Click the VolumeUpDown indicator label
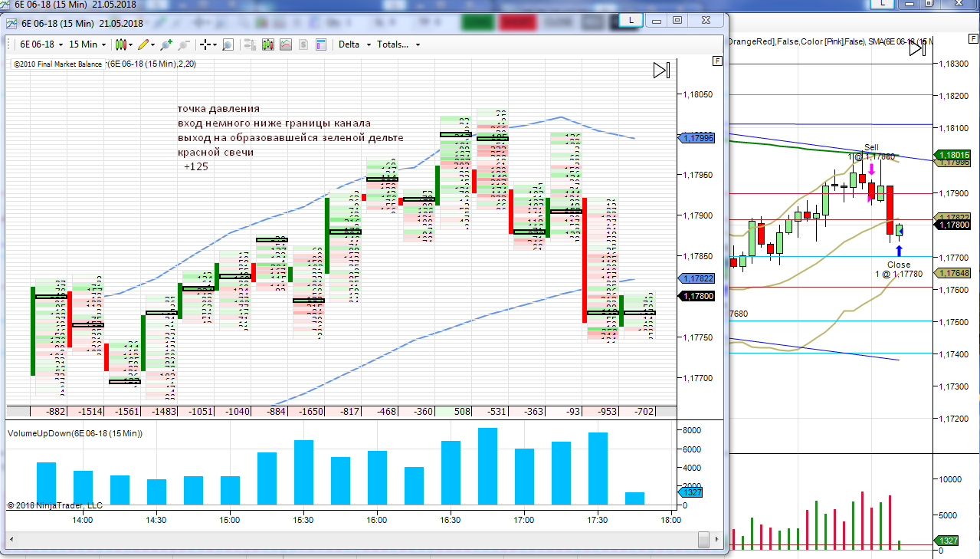 pos(75,433)
